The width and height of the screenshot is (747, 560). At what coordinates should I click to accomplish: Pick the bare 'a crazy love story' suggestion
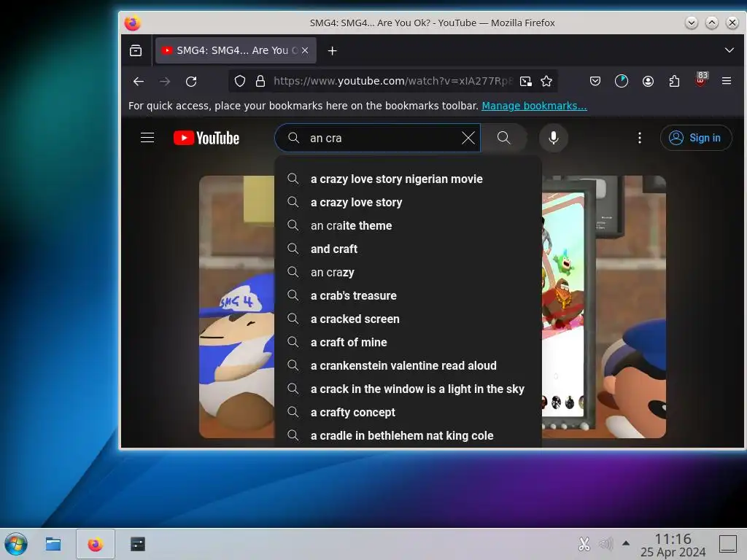409,203
